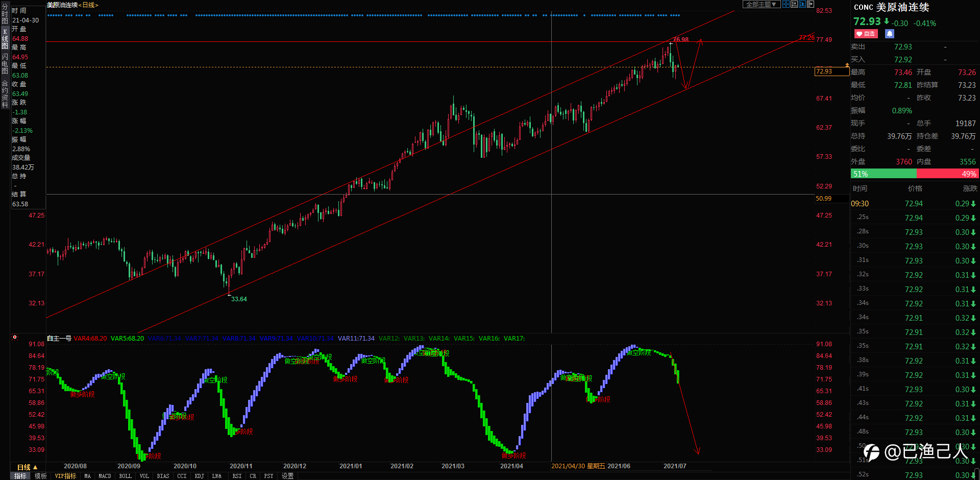
Task: Select the 指标 bottom tab
Action: [x=20, y=476]
